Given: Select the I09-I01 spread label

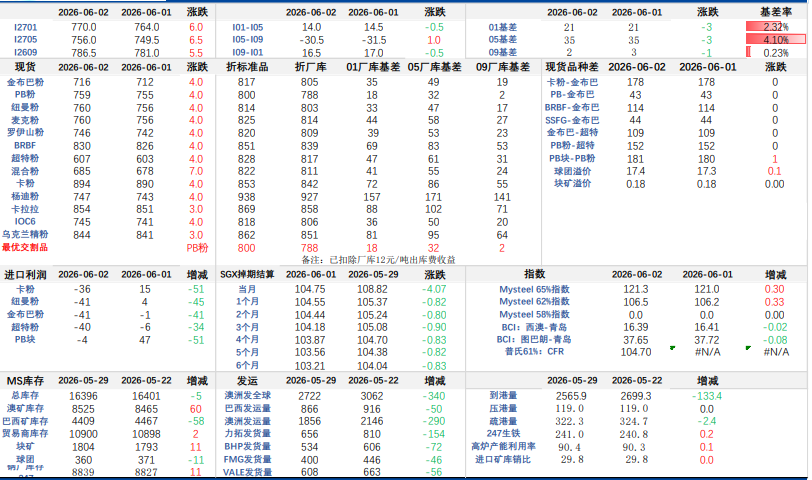Looking at the screenshot, I should pyautogui.click(x=248, y=52).
